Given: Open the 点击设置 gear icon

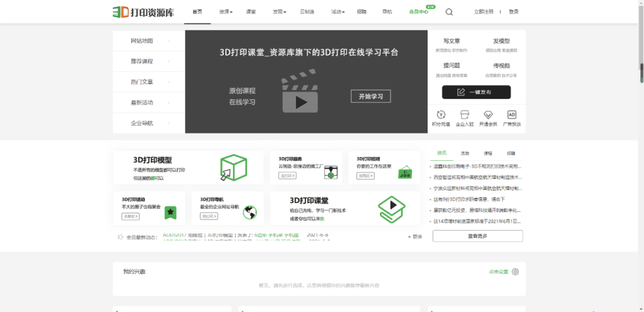Looking at the screenshot, I should [515, 272].
